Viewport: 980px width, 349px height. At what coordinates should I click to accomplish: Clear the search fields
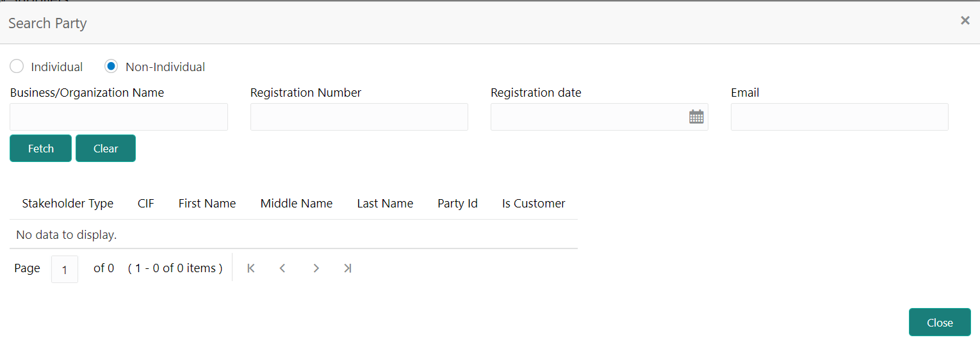pos(106,149)
